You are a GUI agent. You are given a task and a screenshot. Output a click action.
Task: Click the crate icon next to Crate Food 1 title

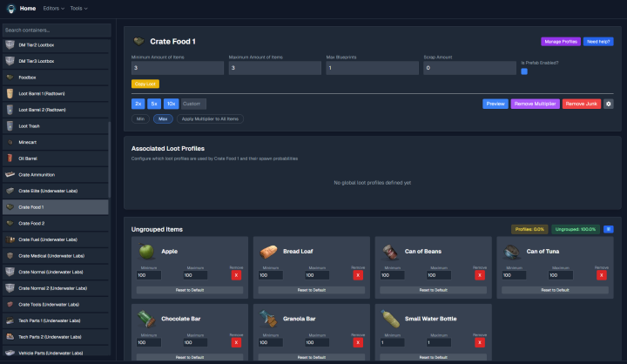tap(138, 41)
